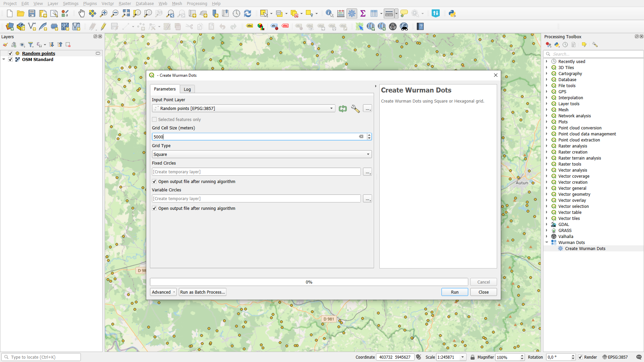
Task: Click the Run button
Action: point(454,292)
